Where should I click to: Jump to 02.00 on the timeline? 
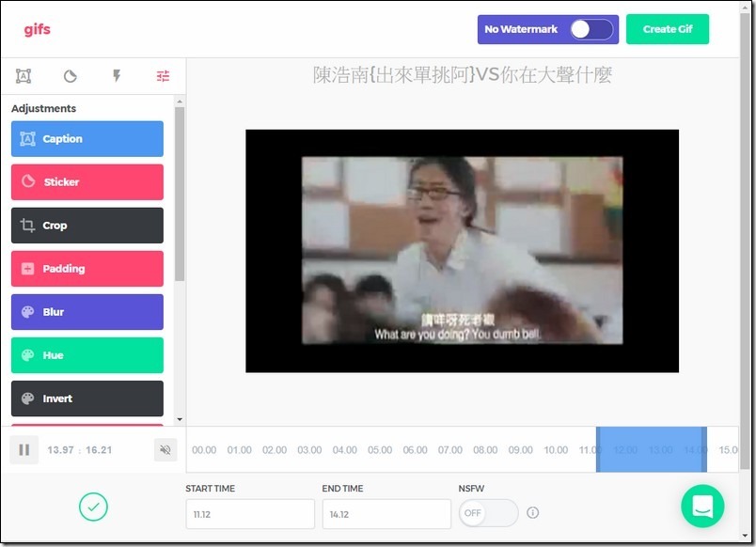pyautogui.click(x=275, y=450)
